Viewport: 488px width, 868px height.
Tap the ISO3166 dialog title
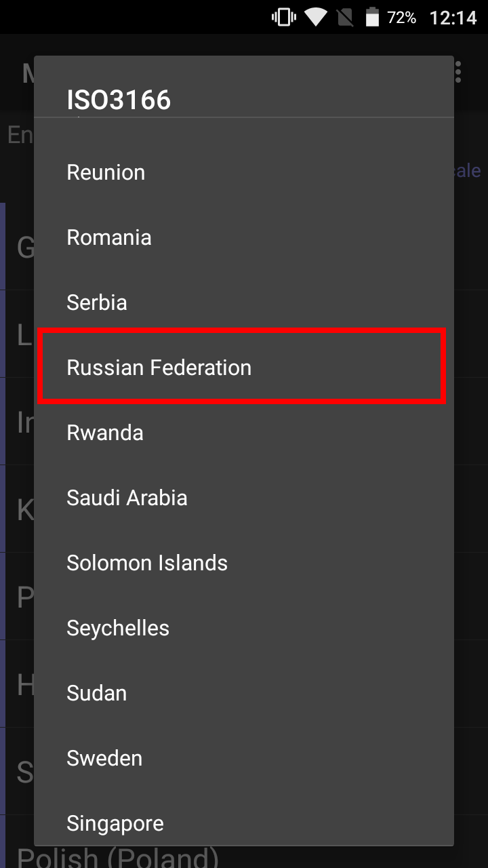[119, 100]
